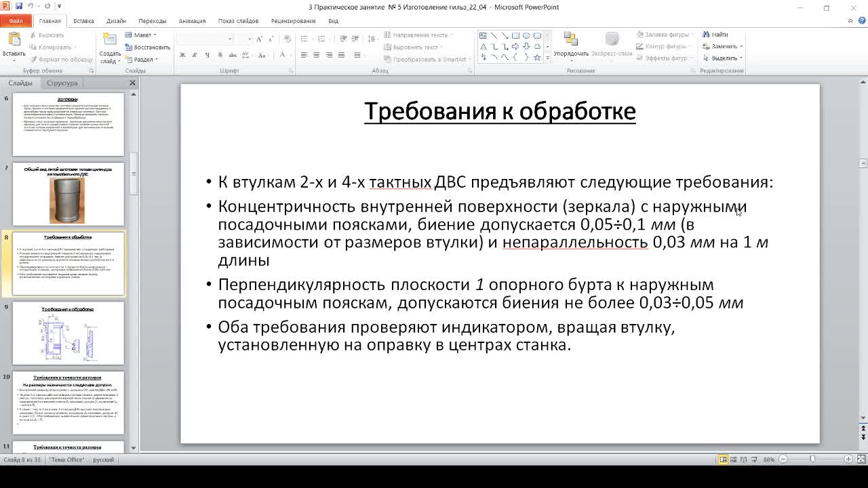The image size is (868, 488).
Task: Select slide 9 thumbnail
Action: tap(68, 333)
